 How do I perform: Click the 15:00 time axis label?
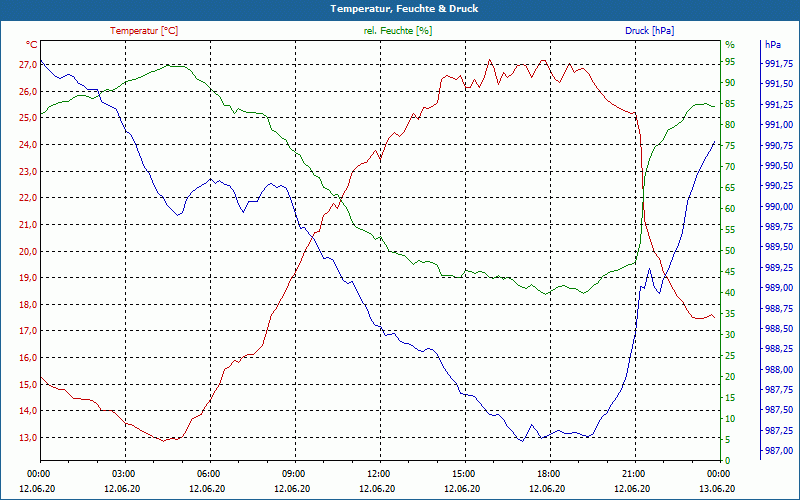coord(462,474)
